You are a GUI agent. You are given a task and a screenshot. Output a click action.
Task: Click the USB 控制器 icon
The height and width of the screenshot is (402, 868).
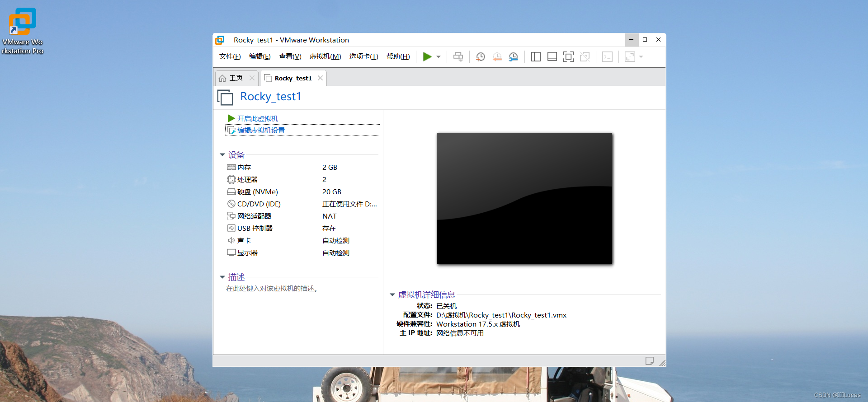231,228
